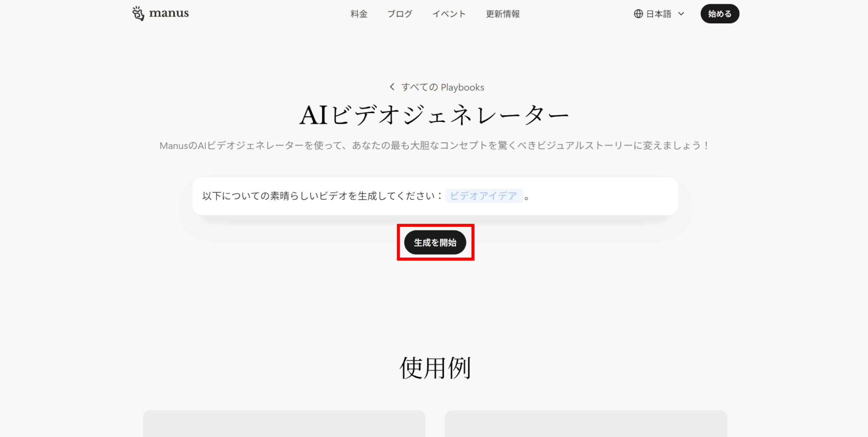
Task: Click the ビデオアイデア placeholder field
Action: [484, 196]
